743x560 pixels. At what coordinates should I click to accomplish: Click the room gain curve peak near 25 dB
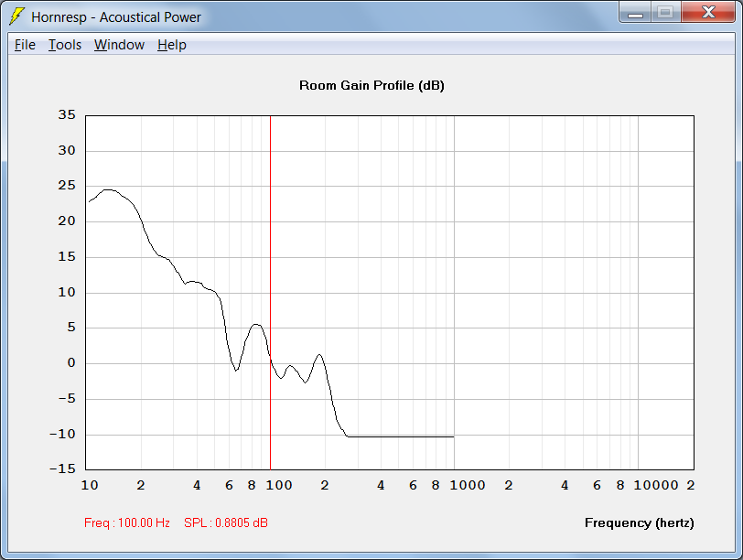pyautogui.click(x=108, y=190)
